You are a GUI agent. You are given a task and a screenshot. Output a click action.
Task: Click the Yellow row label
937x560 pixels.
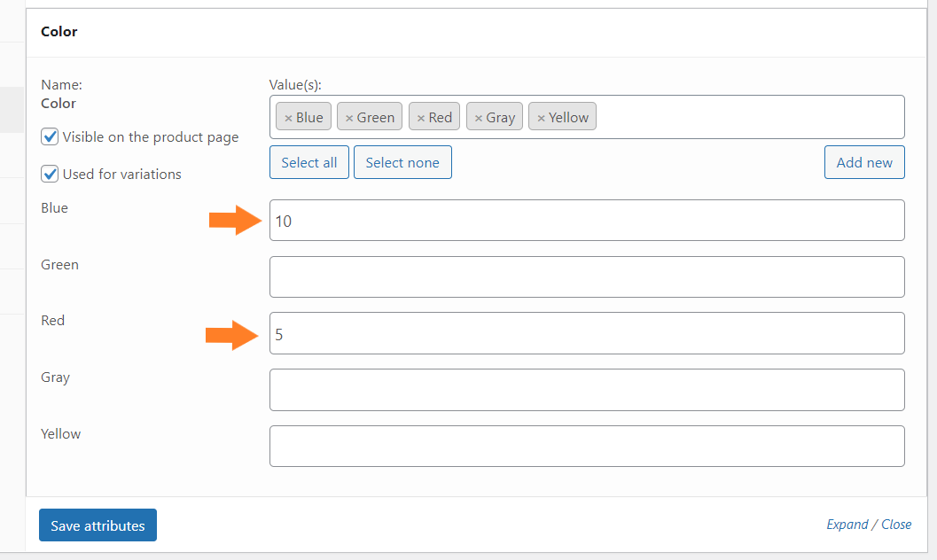61,433
